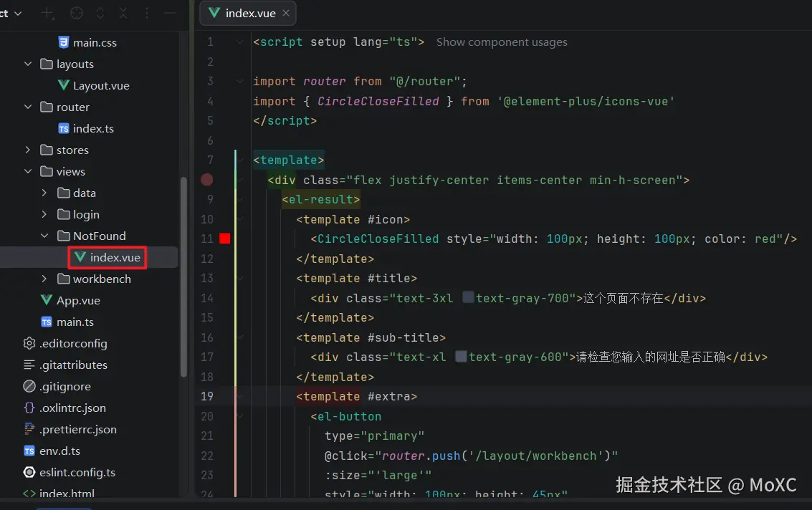The height and width of the screenshot is (510, 812).
Task: Click the braces icon beside .oxlintrc.json
Action: (29, 408)
